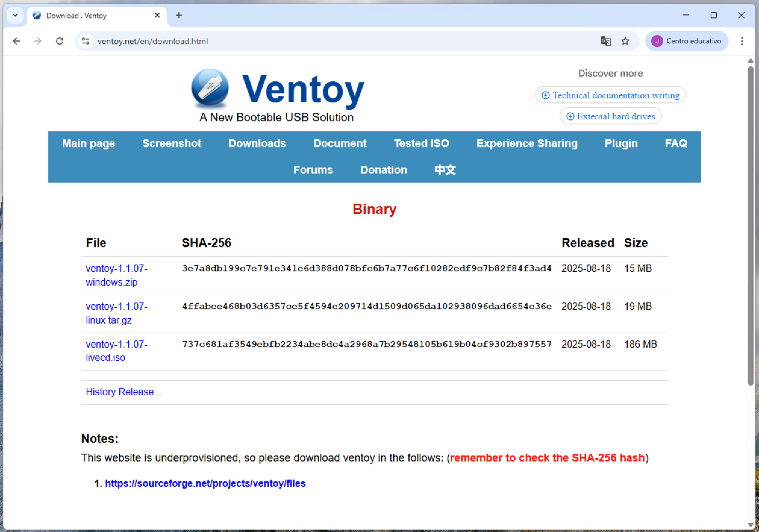Bookmark this page with the star icon
The width and height of the screenshot is (759, 532).
pyautogui.click(x=625, y=41)
